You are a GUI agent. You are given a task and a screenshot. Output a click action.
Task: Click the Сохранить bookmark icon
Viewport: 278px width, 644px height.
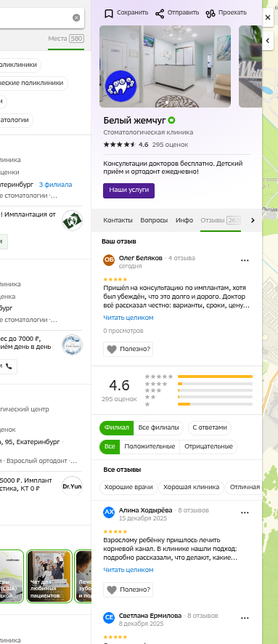point(109,14)
